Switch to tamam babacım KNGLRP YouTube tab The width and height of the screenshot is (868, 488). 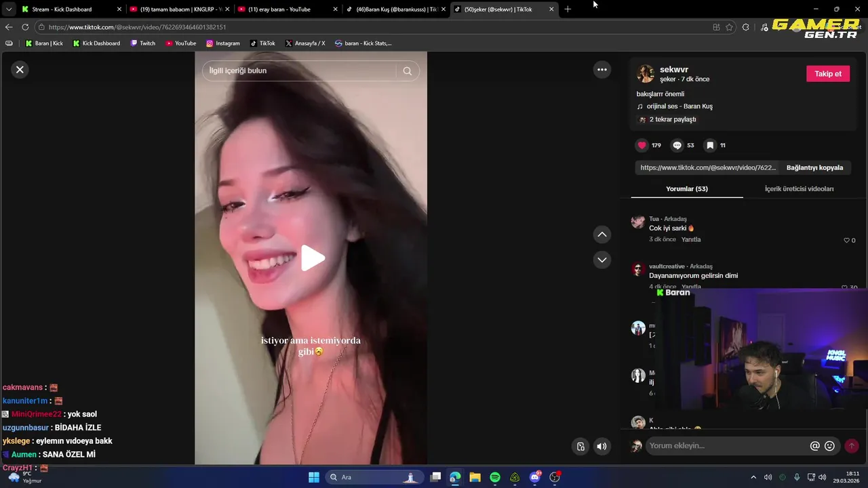tap(180, 9)
